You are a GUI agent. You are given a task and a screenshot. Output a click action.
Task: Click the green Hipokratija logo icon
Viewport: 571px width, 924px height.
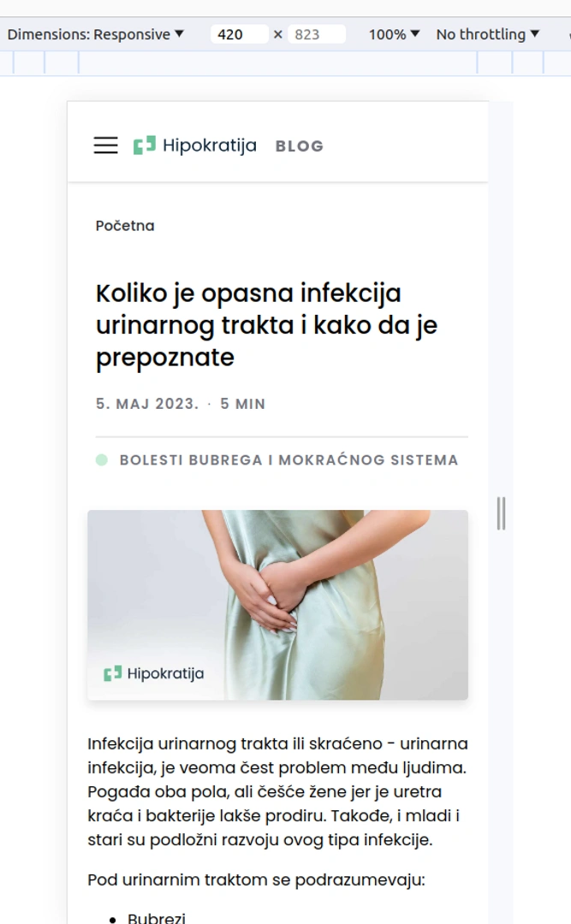coord(145,145)
